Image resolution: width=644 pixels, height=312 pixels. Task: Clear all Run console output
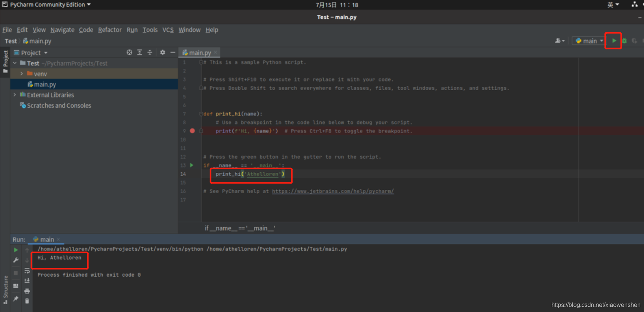click(27, 301)
